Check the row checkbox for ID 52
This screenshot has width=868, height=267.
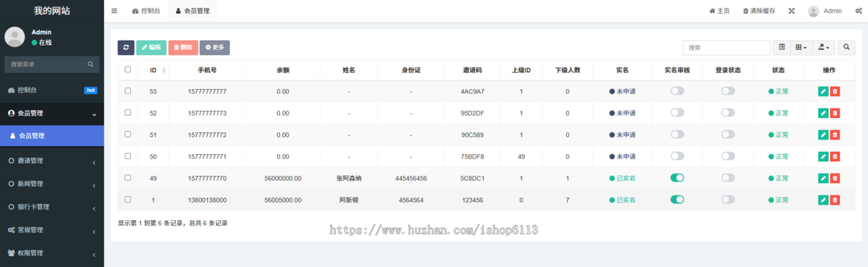(x=128, y=113)
